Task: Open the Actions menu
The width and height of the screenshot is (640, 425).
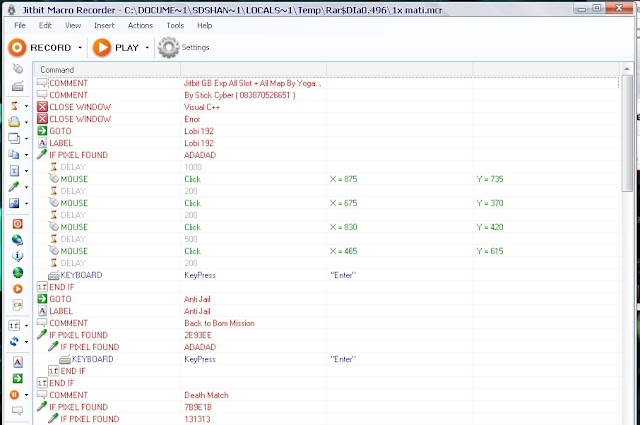Action: [140, 25]
